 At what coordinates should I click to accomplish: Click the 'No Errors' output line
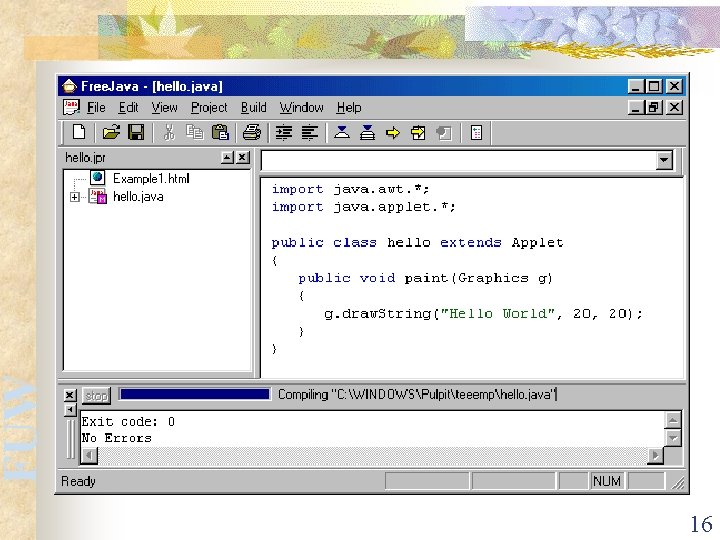(x=116, y=438)
